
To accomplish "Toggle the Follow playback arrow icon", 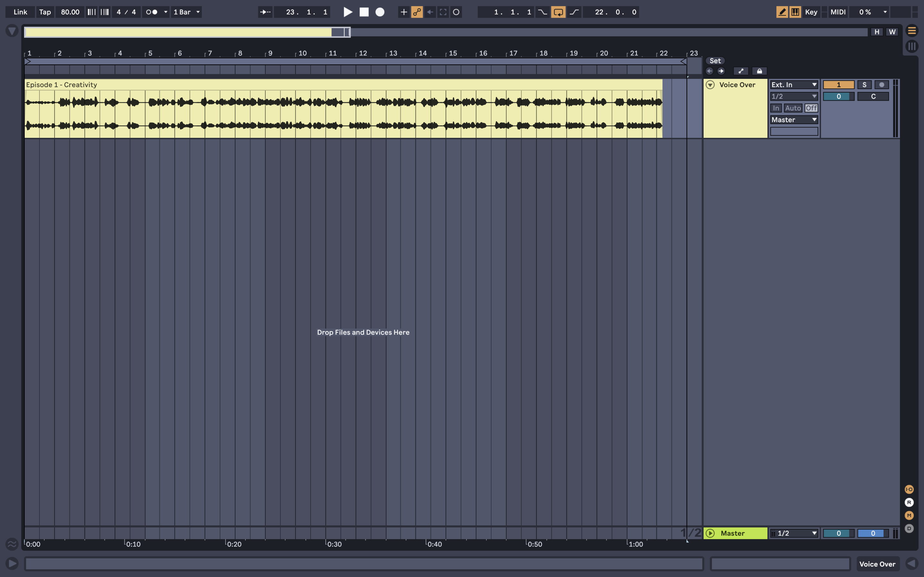I will (x=265, y=12).
